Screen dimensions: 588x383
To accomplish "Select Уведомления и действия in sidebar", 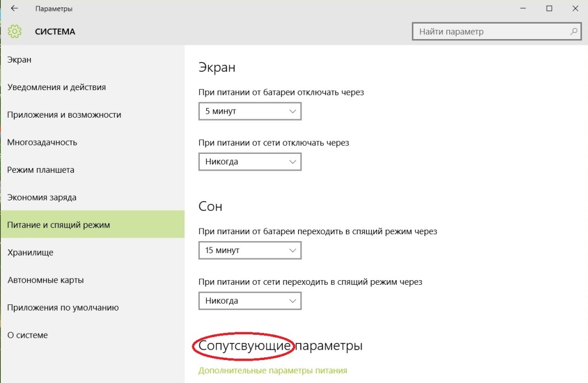I will point(56,87).
